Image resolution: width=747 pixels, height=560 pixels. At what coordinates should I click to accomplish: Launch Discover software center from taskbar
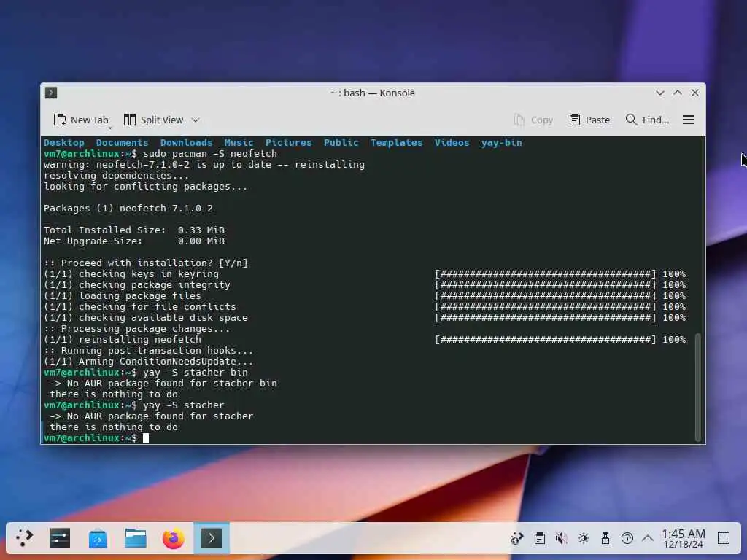(x=98, y=539)
